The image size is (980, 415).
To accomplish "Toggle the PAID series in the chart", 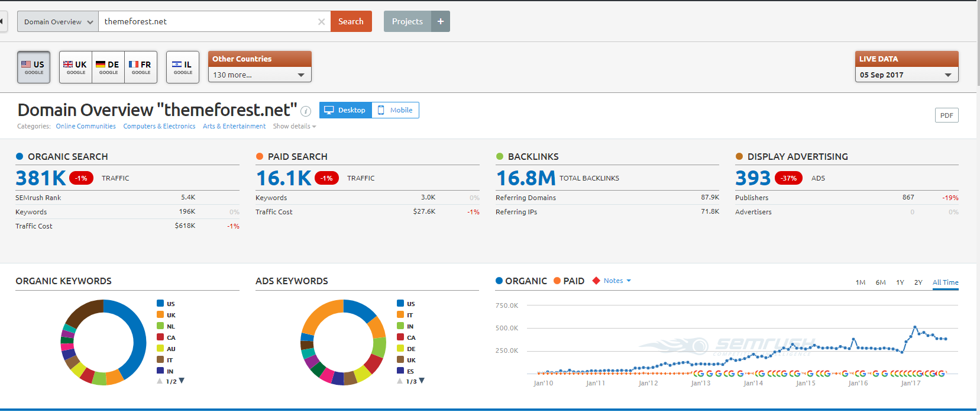I will click(x=569, y=281).
